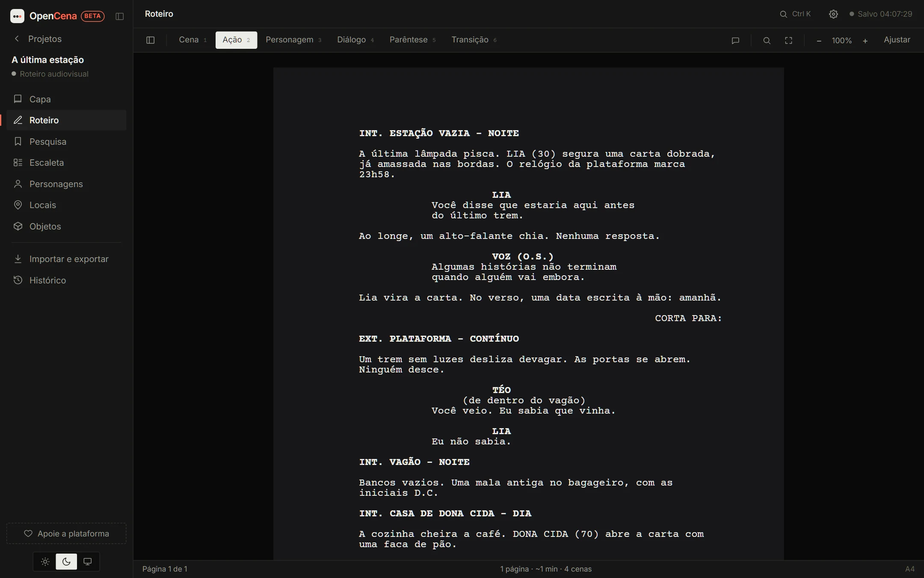Enter fullscreen mode via the expand icon
924x578 pixels.
click(788, 40)
